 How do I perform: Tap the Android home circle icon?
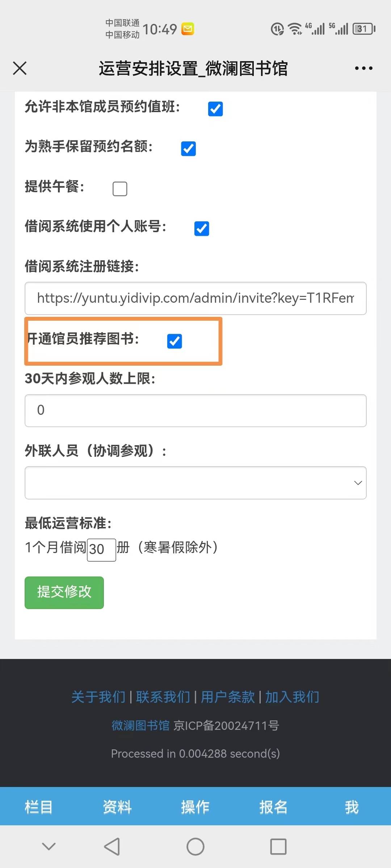tap(195, 847)
